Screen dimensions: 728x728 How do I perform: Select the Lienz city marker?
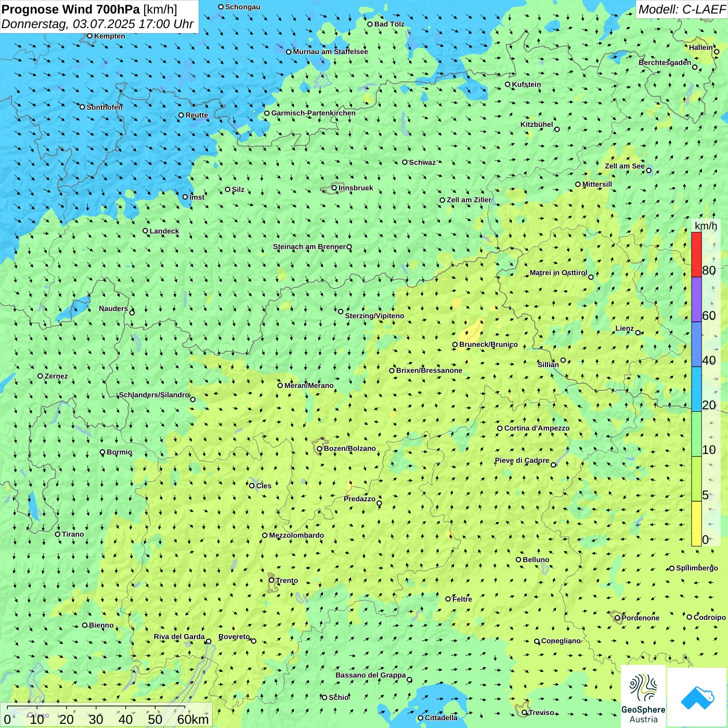[638, 333]
